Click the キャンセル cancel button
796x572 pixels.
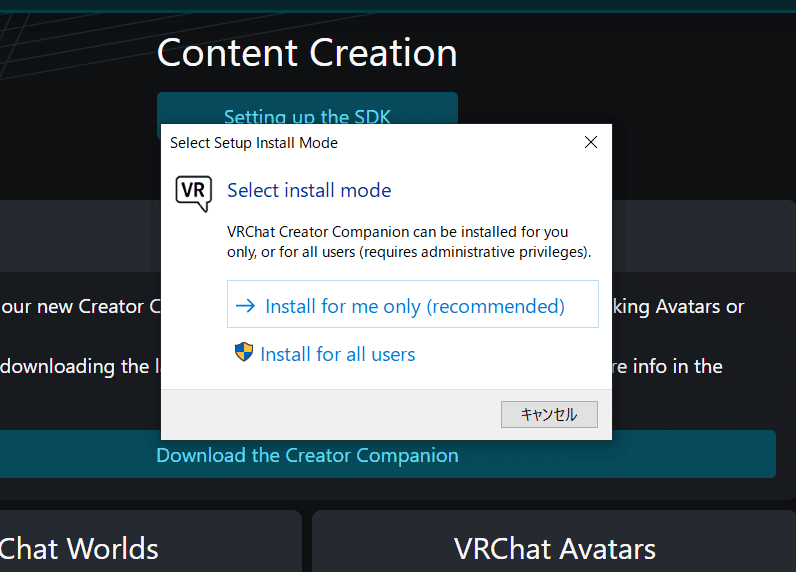click(x=549, y=415)
